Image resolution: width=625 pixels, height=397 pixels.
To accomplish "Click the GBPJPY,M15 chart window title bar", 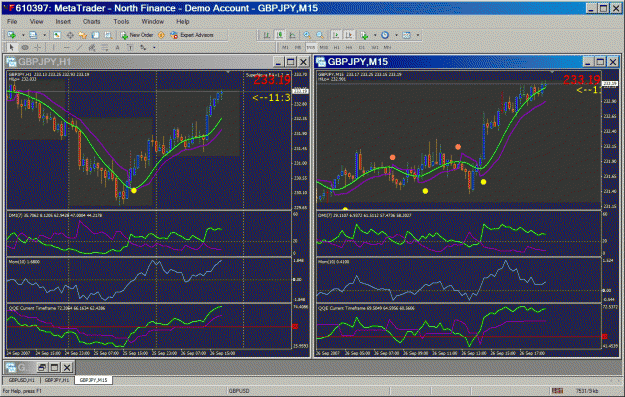I will pos(467,62).
